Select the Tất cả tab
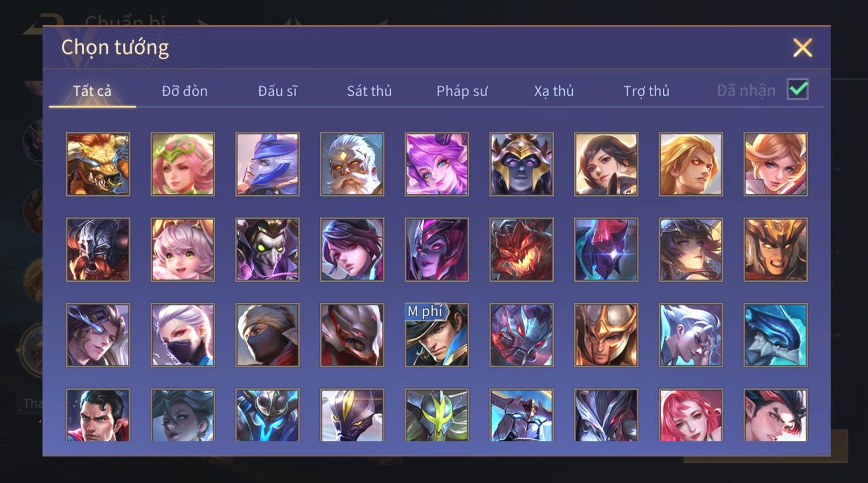 [92, 91]
